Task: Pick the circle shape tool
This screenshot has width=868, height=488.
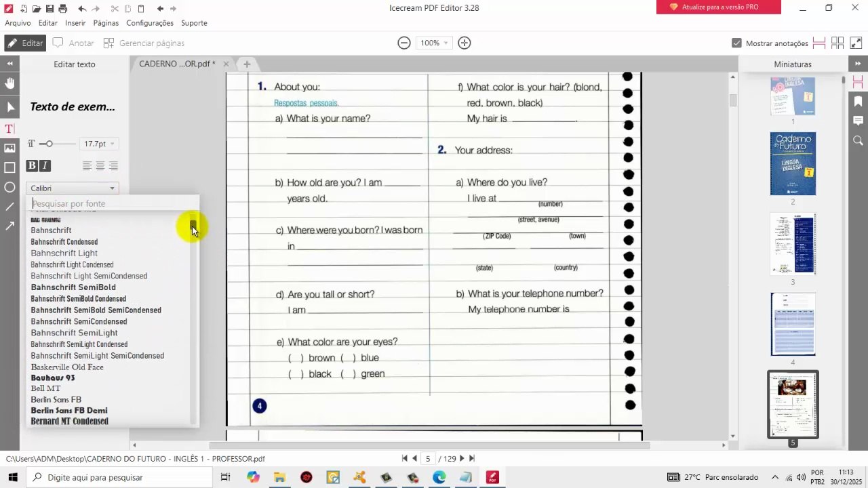Action: pyautogui.click(x=9, y=187)
